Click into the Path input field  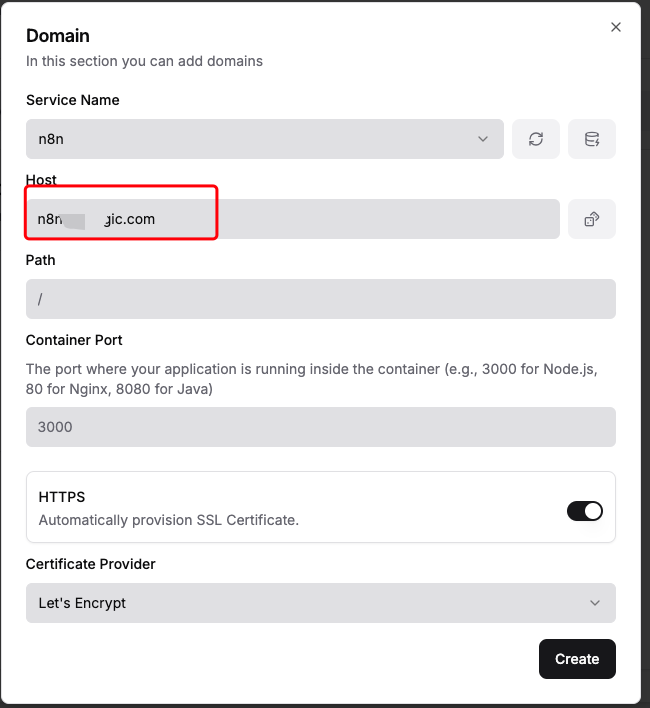[320, 299]
